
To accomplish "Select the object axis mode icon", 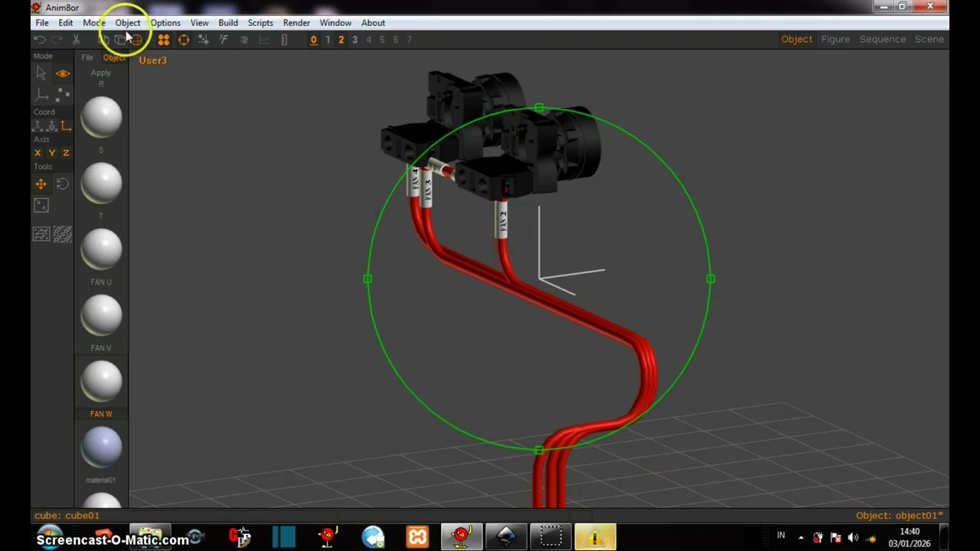I will (41, 95).
